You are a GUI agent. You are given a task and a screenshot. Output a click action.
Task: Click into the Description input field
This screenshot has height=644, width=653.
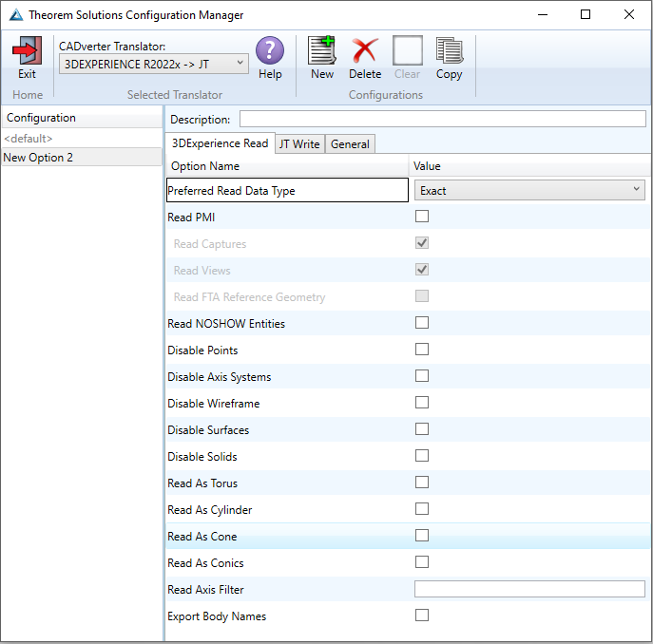tap(442, 119)
